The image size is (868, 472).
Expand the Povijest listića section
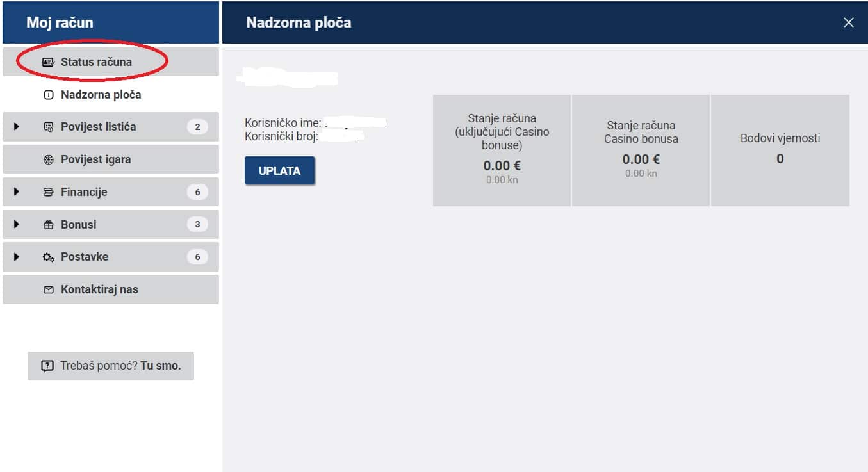15,126
